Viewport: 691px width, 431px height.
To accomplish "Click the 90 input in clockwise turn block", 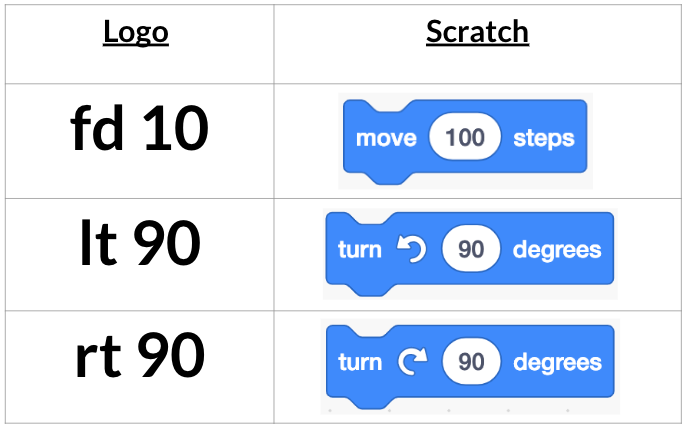I will tap(472, 362).
